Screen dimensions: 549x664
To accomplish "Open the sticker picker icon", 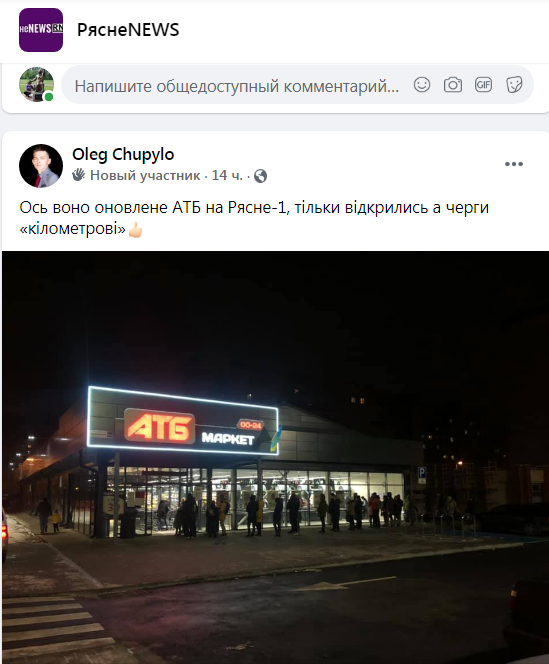I will click(x=514, y=85).
